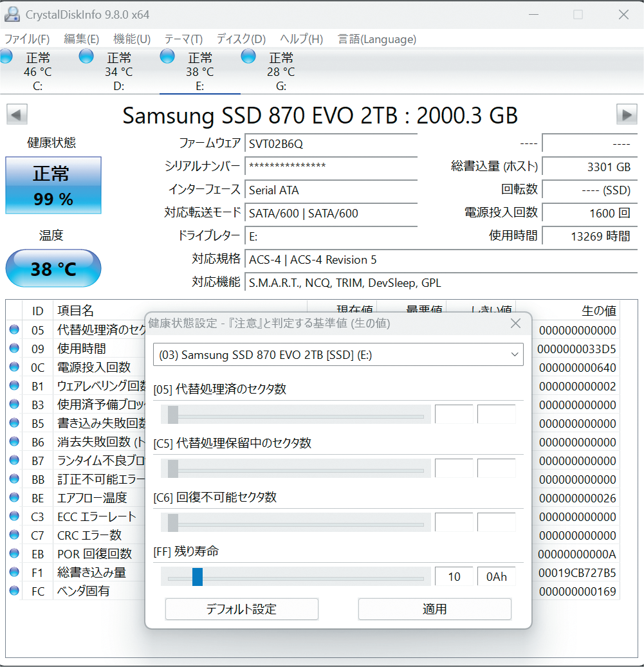Click the firmware field SVT02B6Q
This screenshot has width=644, height=667.
click(x=331, y=144)
